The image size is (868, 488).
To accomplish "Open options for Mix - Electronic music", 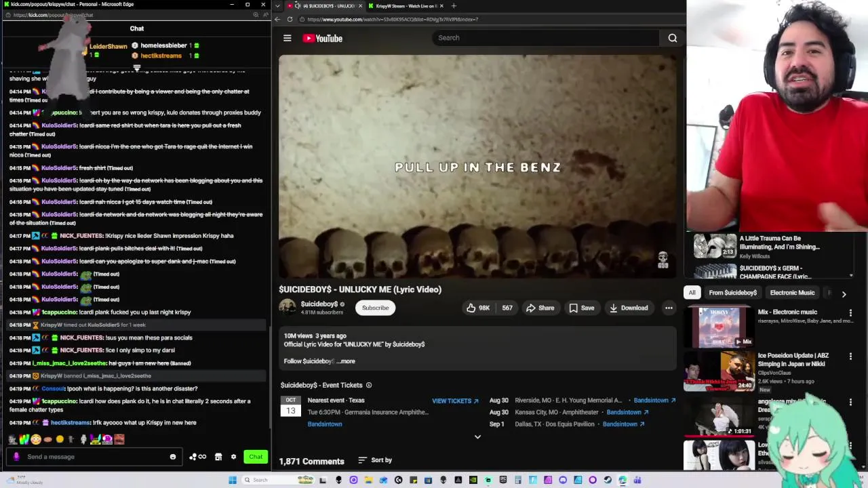I will tap(850, 312).
